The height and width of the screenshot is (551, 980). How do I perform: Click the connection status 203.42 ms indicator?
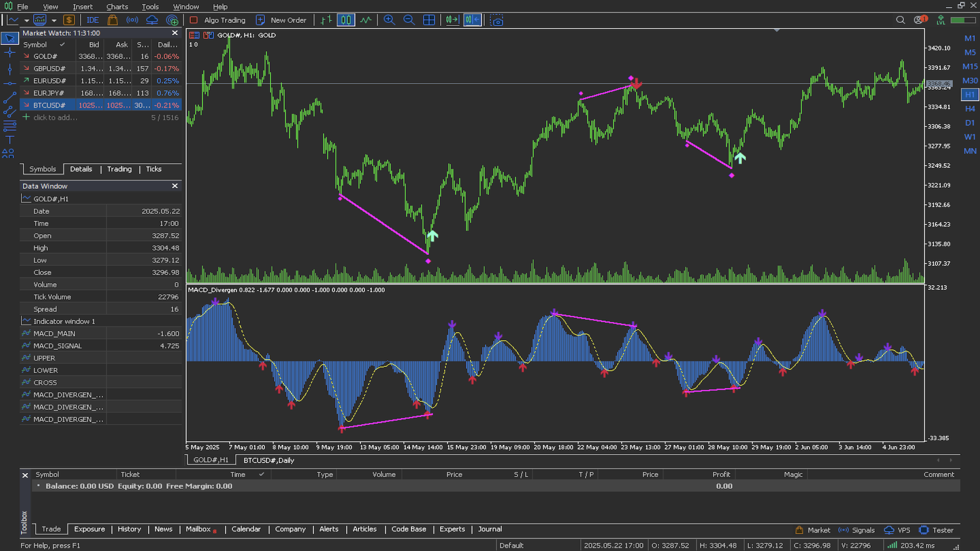coord(912,545)
